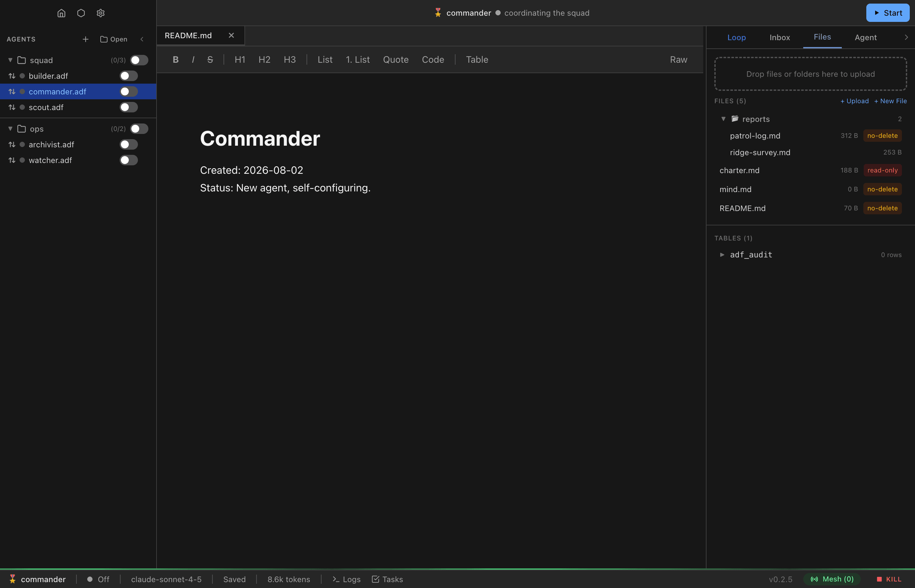
Task: Apply strikethrough formatting in editor toolbar
Action: [x=210, y=59]
